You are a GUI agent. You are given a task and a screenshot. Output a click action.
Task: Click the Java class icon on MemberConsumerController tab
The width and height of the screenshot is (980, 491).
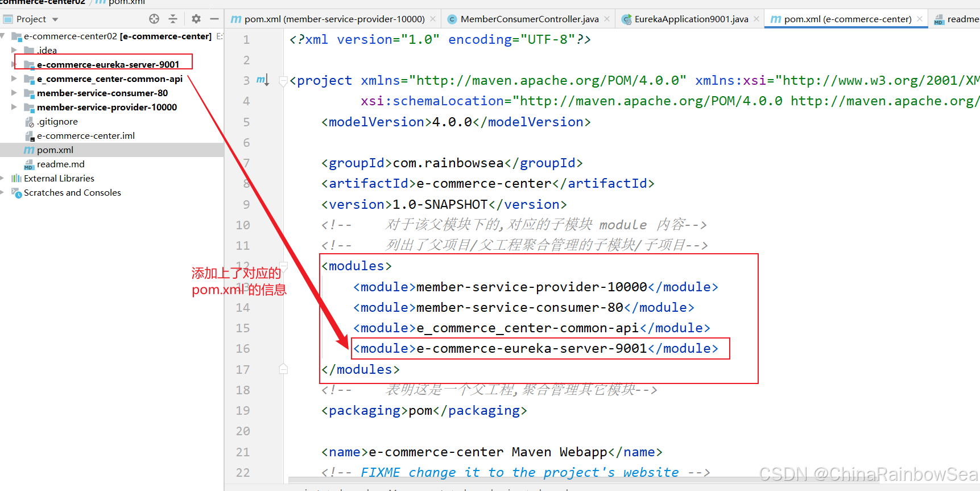452,19
